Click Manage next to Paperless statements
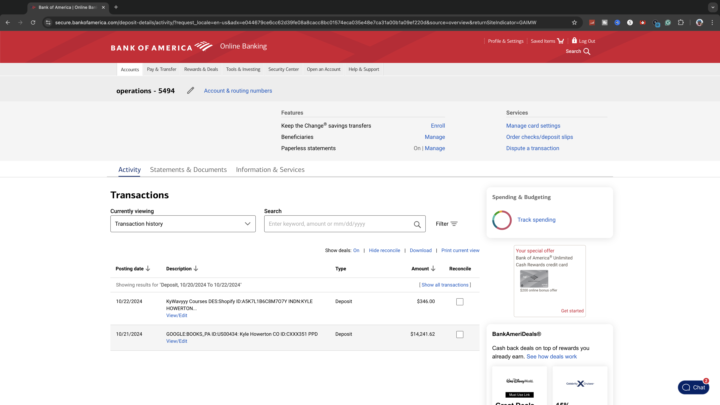 [434, 148]
